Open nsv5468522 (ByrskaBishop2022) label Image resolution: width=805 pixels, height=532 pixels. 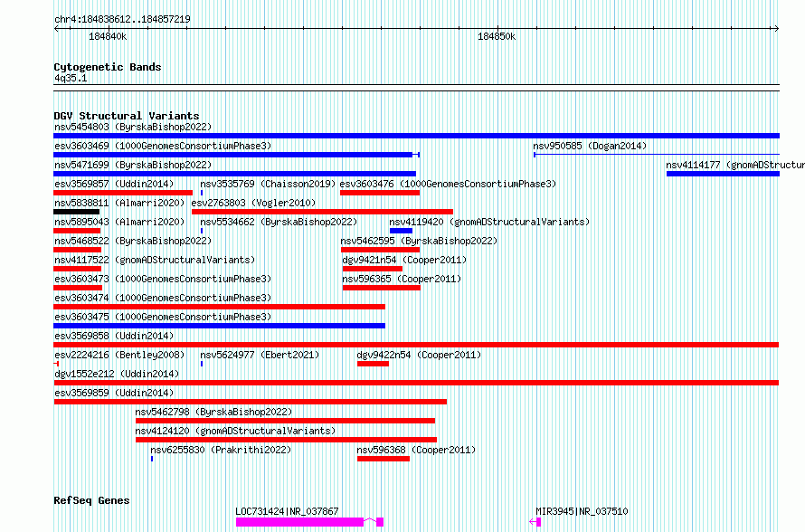point(133,241)
